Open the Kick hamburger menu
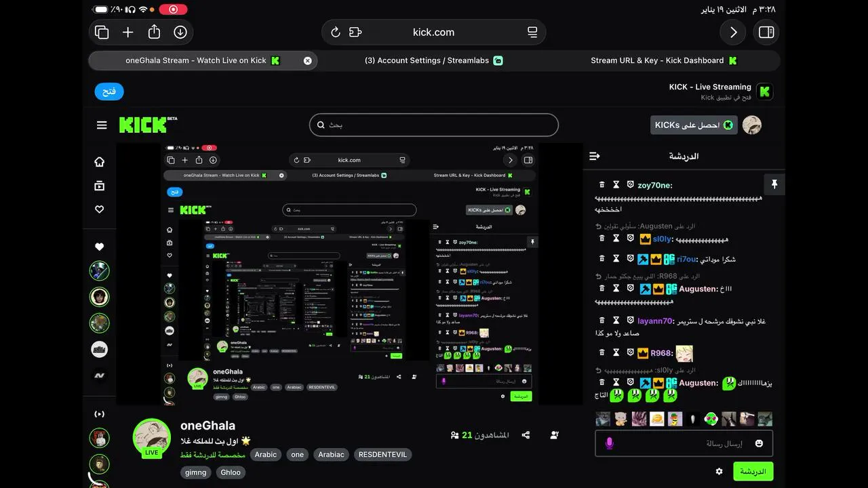The width and height of the screenshot is (868, 488). pos(102,125)
